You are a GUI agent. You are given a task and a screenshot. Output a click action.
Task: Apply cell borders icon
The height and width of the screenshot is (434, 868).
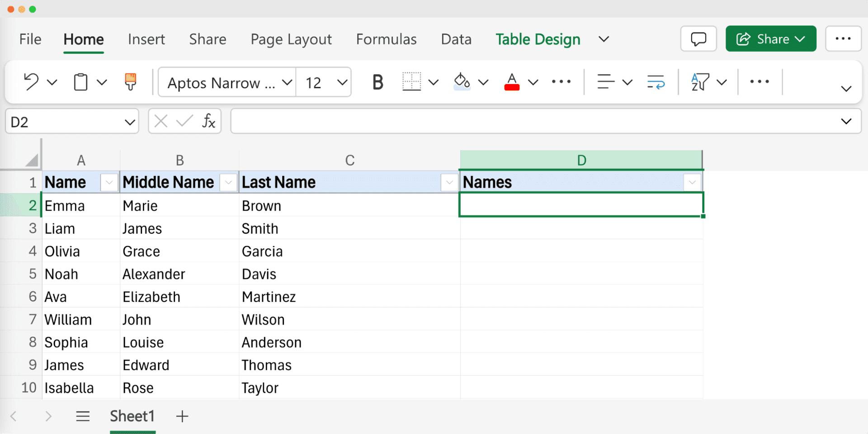point(411,82)
